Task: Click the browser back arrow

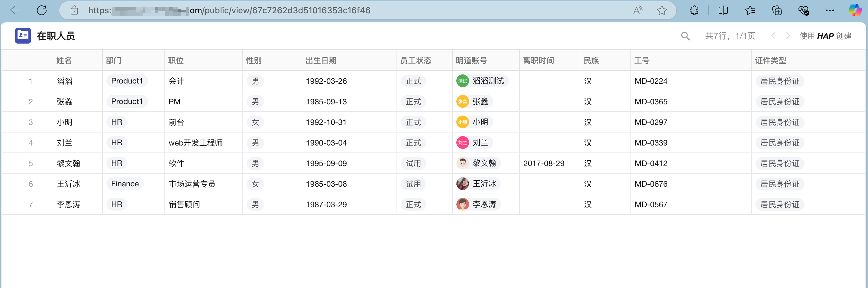Action: [15, 11]
